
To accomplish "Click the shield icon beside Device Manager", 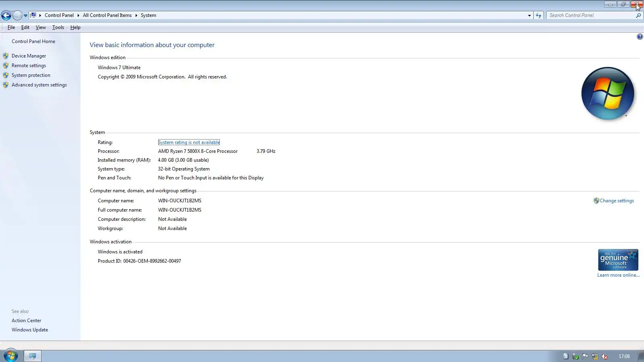I will pyautogui.click(x=6, y=56).
